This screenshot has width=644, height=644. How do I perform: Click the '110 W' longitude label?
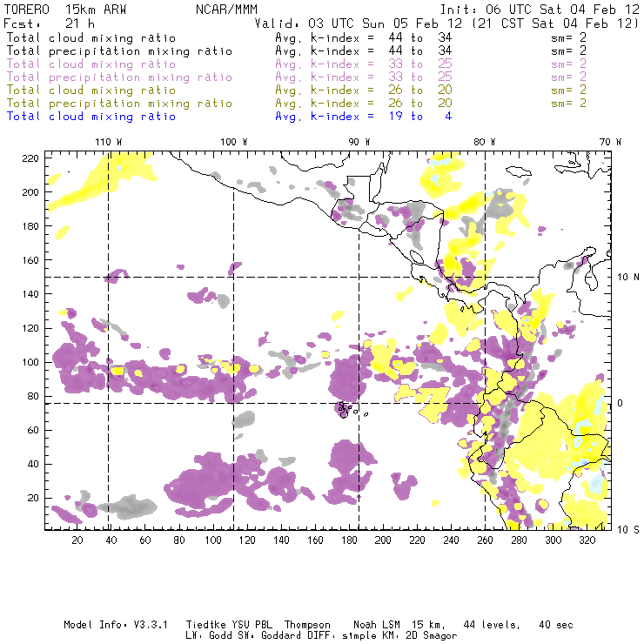(109, 142)
